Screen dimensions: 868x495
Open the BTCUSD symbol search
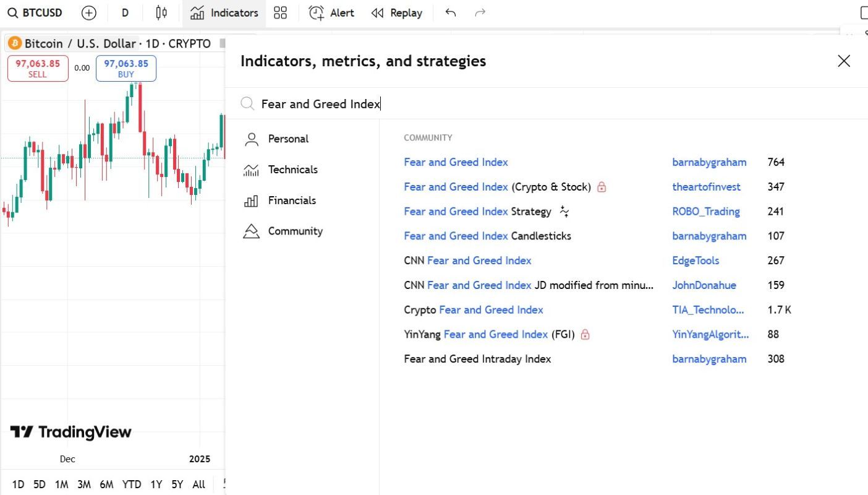[x=35, y=12]
